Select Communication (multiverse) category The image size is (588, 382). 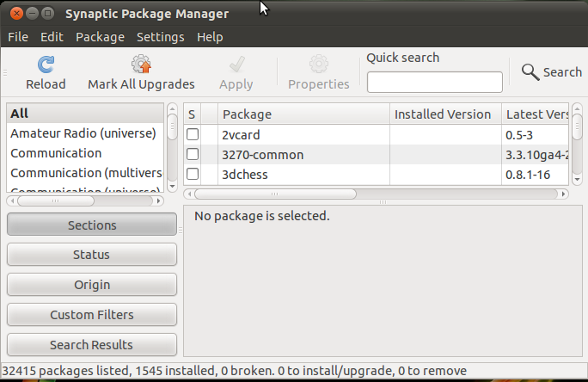(85, 173)
